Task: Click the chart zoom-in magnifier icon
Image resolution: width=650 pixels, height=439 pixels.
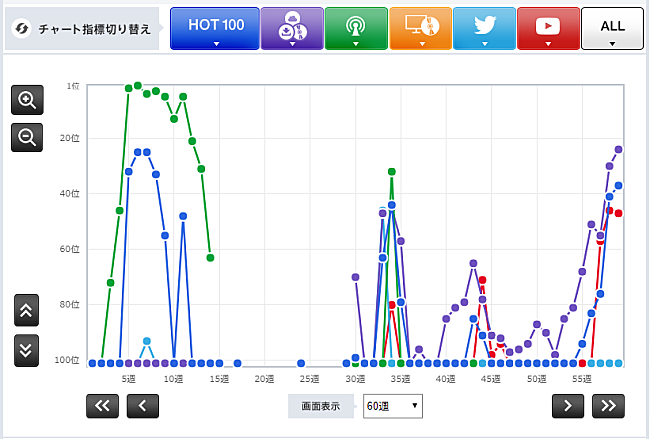Action: [x=27, y=99]
